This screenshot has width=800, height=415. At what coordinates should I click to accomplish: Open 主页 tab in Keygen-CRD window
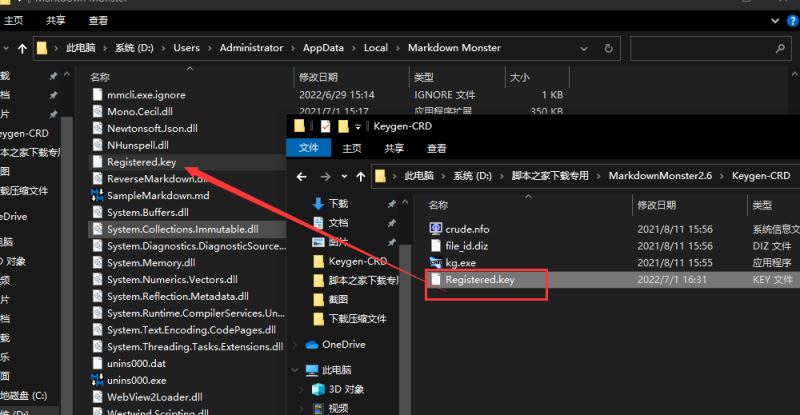352,148
